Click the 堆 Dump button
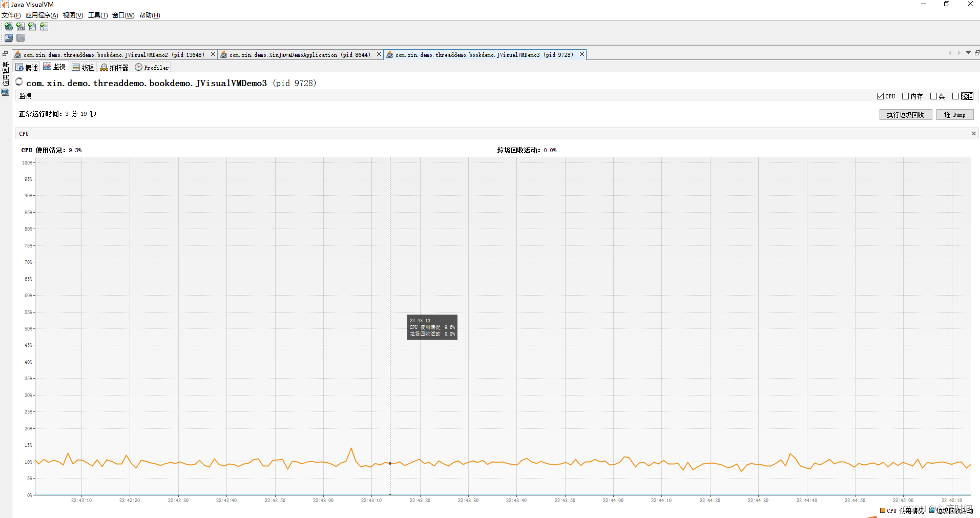The width and height of the screenshot is (980, 518). point(955,115)
